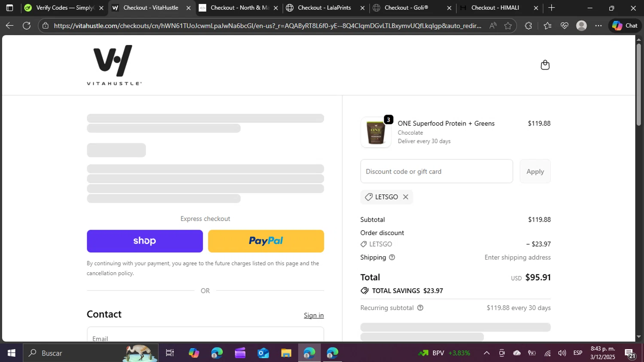The height and width of the screenshot is (362, 644).
Task: Open volume control in system tray
Action: pos(562,353)
